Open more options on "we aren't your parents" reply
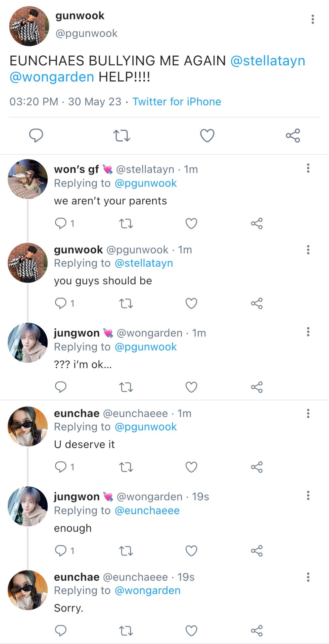This screenshot has height=644, width=329. (308, 168)
